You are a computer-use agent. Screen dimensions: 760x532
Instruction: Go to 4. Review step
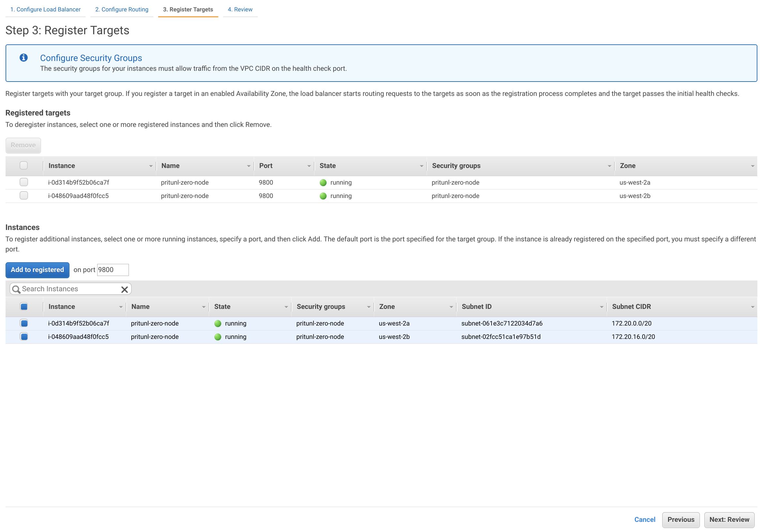240,9
